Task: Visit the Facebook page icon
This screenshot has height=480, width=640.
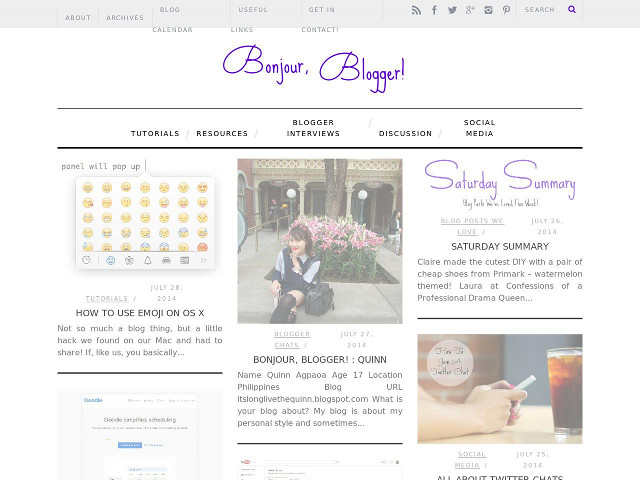Action: coord(434,10)
